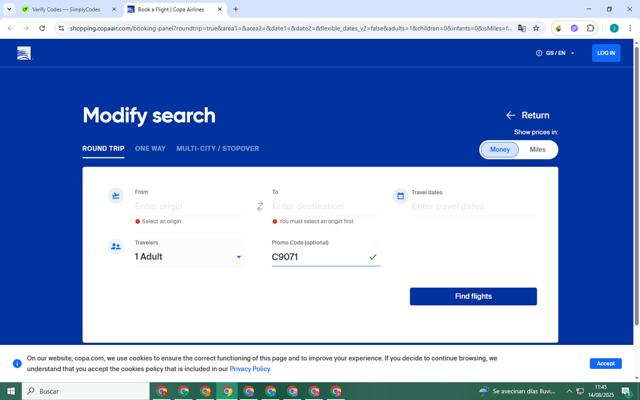Click the LOG IN button
Screen dimensions: 640x400
606,53
